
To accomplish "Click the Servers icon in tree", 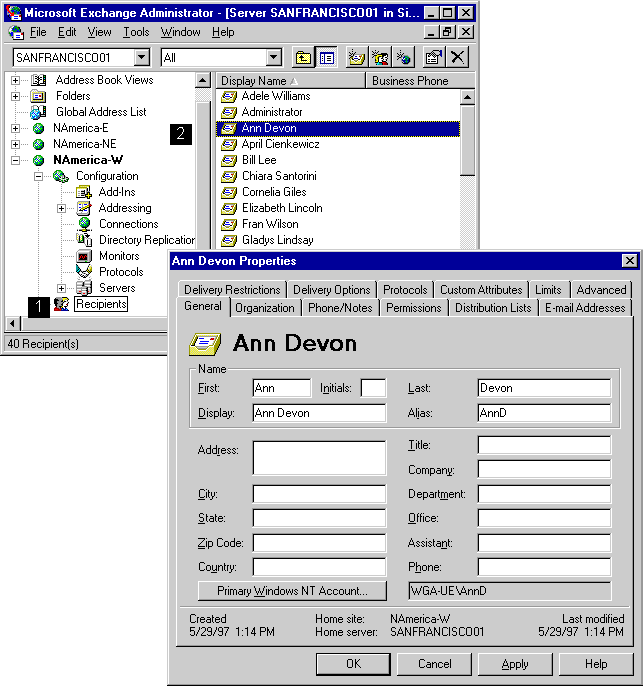I will coord(84,288).
